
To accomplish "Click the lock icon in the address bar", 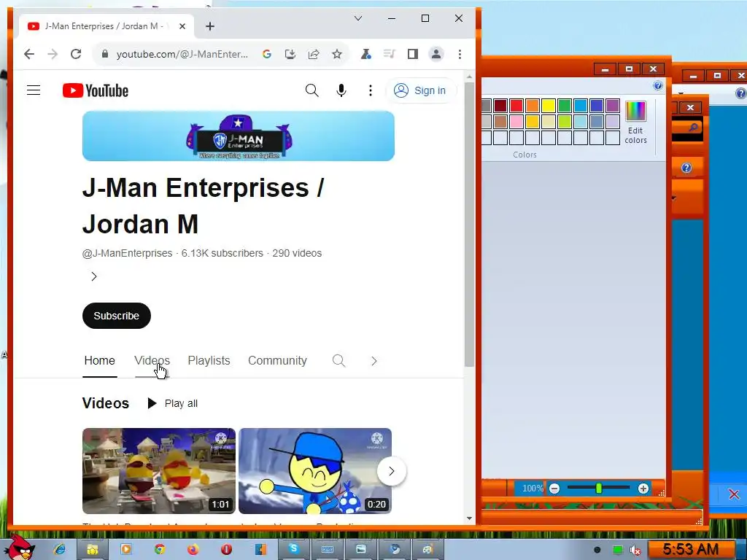I will 105,54.
